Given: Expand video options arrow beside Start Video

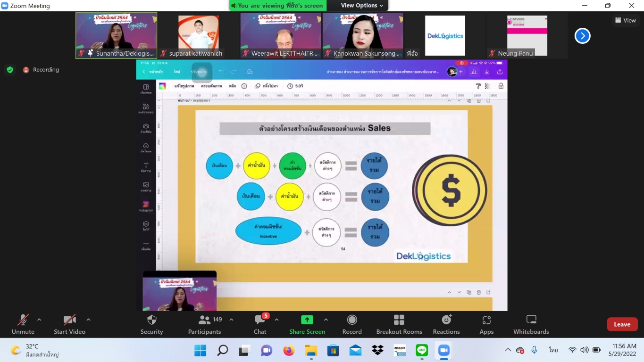Looking at the screenshot, I should (x=88, y=320).
